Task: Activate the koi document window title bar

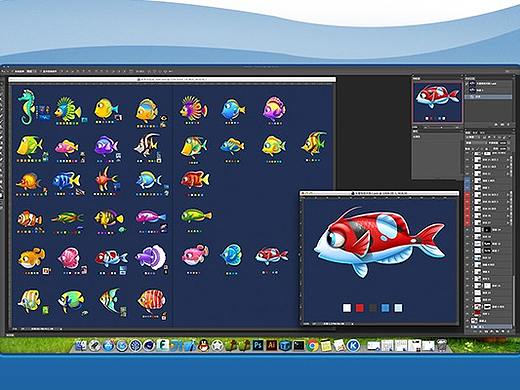Action: click(x=380, y=193)
